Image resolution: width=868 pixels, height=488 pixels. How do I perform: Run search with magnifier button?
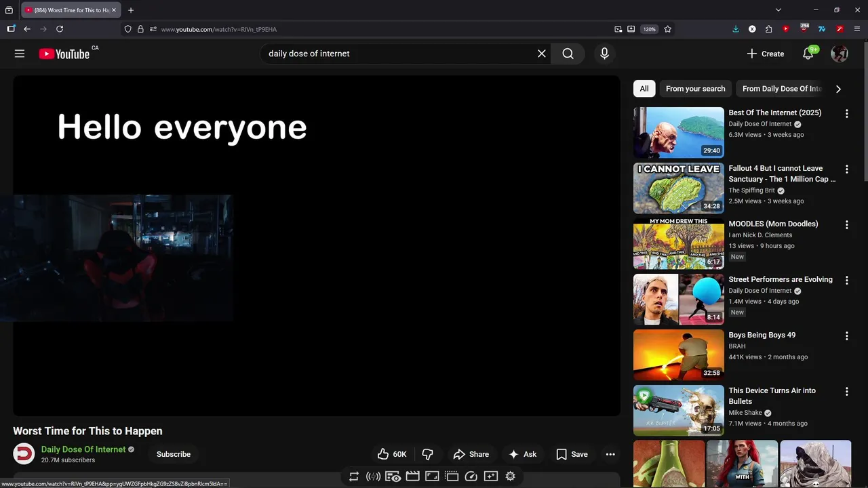coord(568,54)
